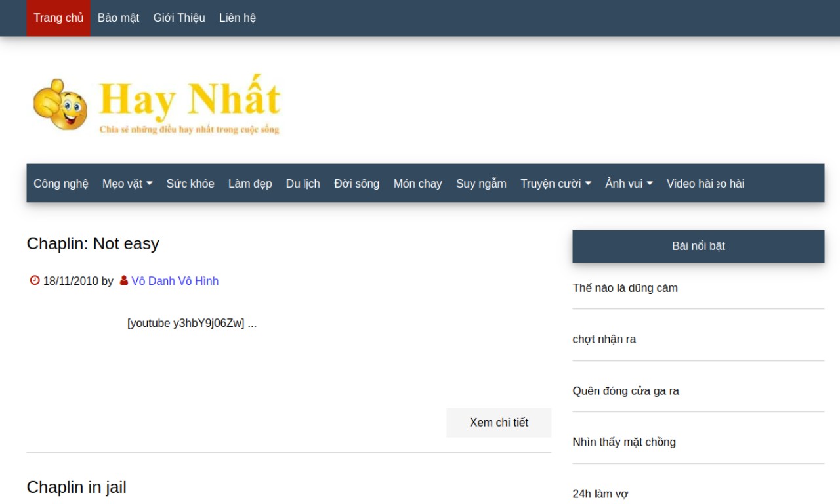Select the Du lịch category
The width and height of the screenshot is (840, 504).
[x=303, y=184]
